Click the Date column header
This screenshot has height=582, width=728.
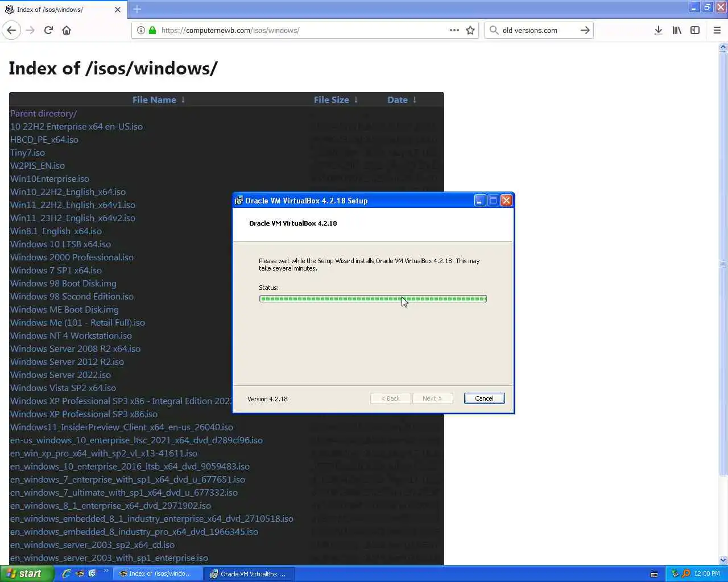pyautogui.click(x=398, y=99)
